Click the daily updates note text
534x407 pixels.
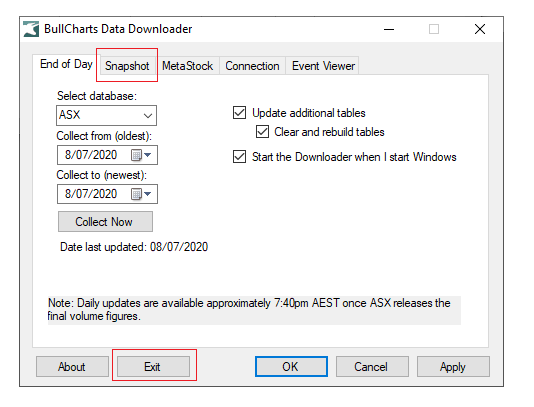(x=254, y=310)
